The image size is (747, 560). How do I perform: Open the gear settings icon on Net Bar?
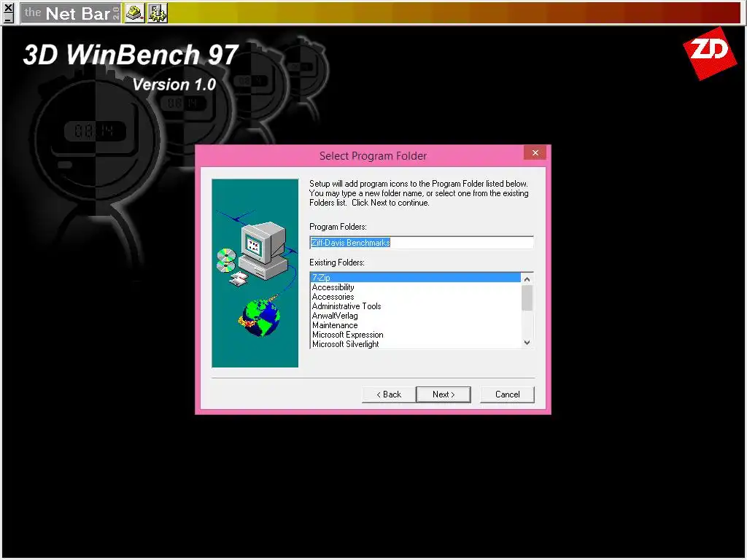(x=158, y=13)
